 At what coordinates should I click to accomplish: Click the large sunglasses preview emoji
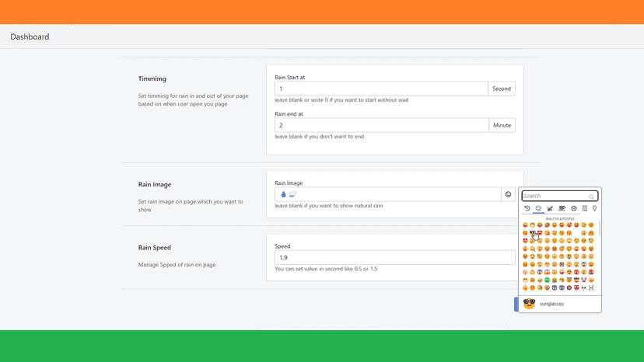[530, 304]
